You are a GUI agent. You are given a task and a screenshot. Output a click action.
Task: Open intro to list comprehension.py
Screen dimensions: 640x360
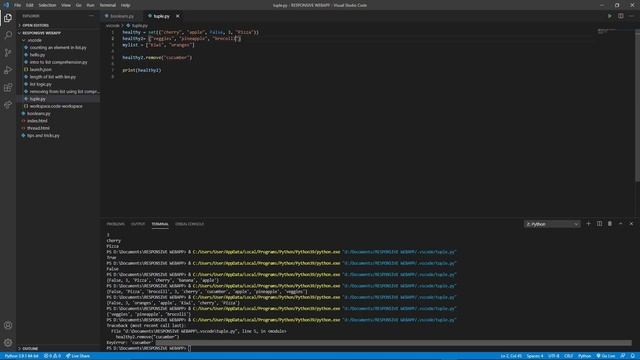pyautogui.click(x=58, y=62)
